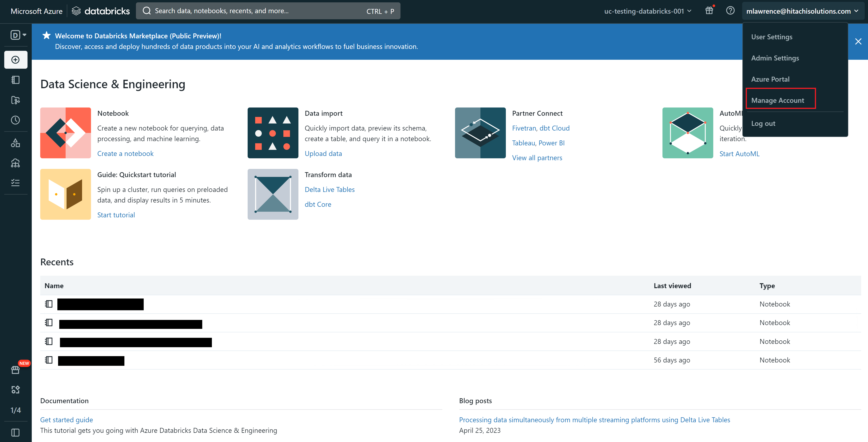868x442 pixels.
Task: Collapse the sidebar using the panel icon
Action: pos(16,432)
